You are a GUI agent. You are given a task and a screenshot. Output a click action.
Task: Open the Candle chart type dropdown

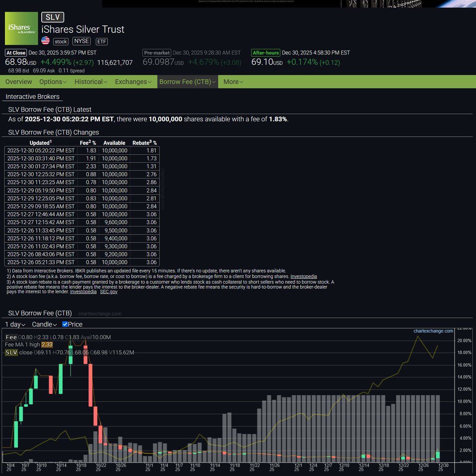44,324
